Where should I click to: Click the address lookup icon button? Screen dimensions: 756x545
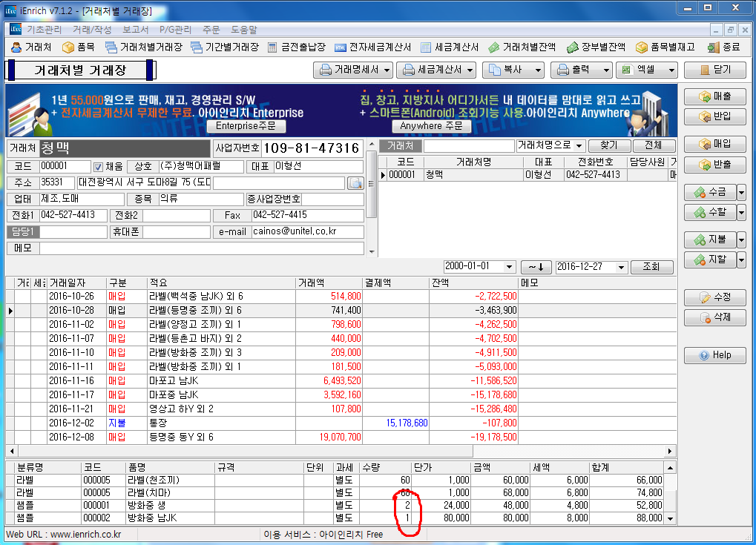(355, 183)
